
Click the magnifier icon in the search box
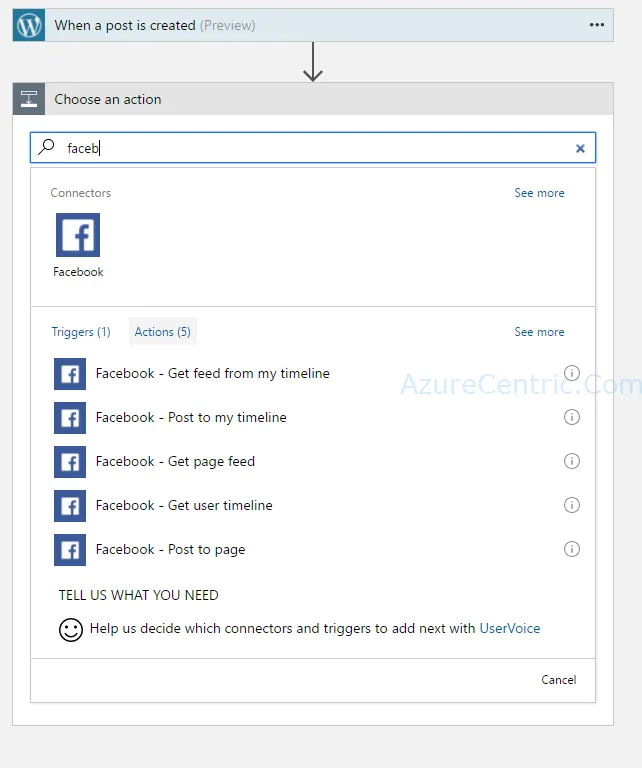(x=47, y=146)
